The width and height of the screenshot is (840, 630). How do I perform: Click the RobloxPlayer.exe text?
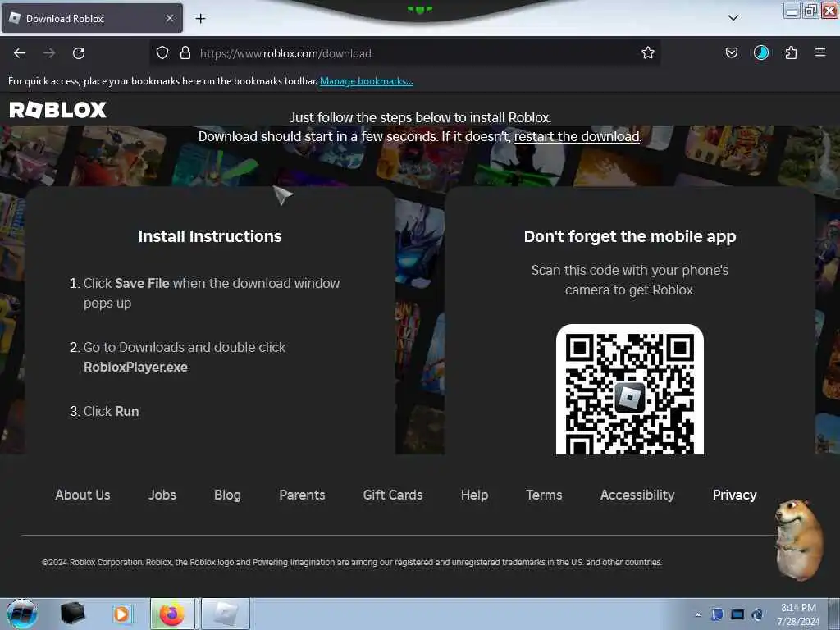point(135,367)
